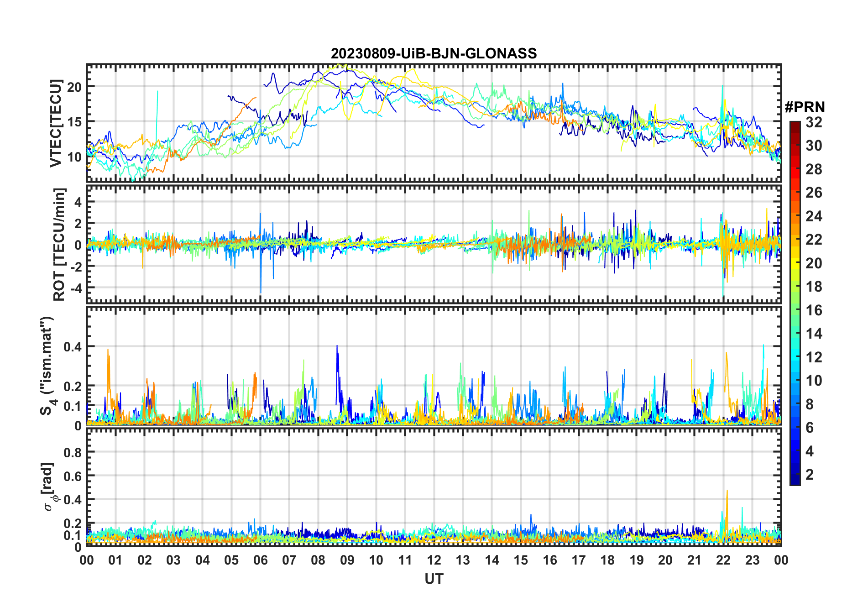
Task: Click the sigma-phi [rad] y-axis label
Action: click(49, 487)
